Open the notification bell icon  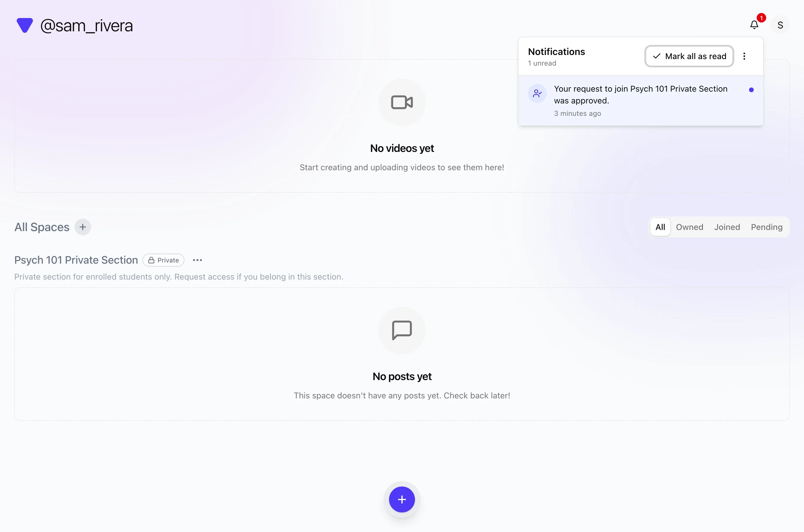coord(754,25)
